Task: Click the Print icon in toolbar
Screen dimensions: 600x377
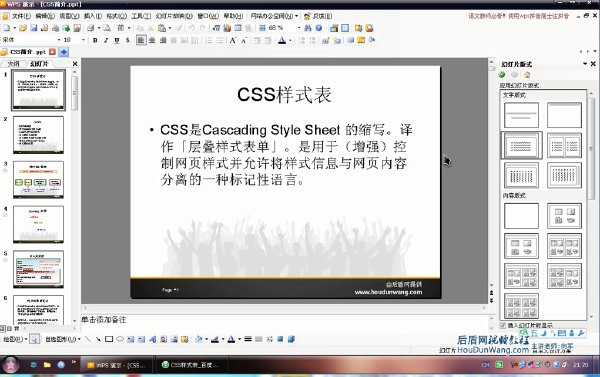Action: coord(90,28)
